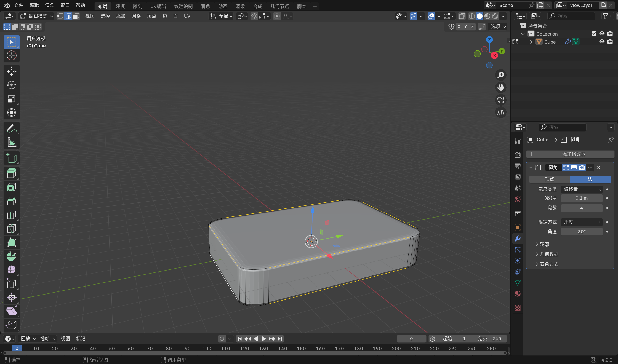Switch to the 建模 workspace tab
The image size is (618, 364).
(x=120, y=6)
